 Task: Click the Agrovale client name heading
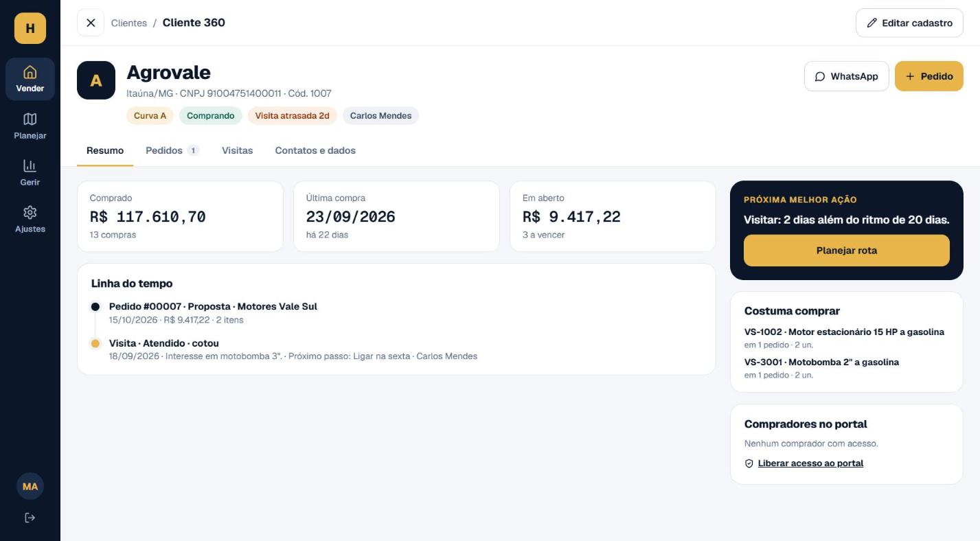(168, 72)
